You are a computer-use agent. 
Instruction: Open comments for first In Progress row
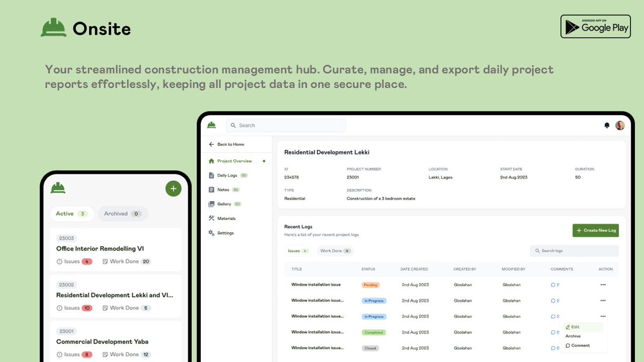point(555,301)
